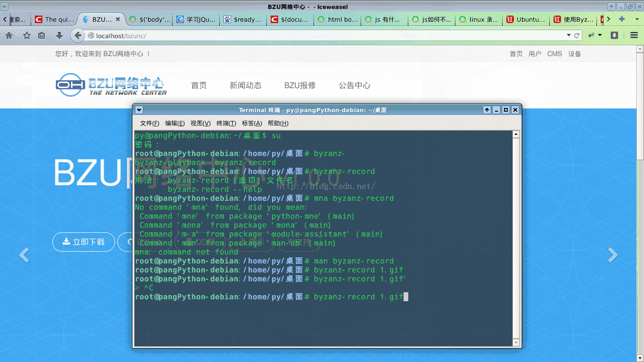Click 'byzanz-record --help' text in terminal

pos(215,189)
